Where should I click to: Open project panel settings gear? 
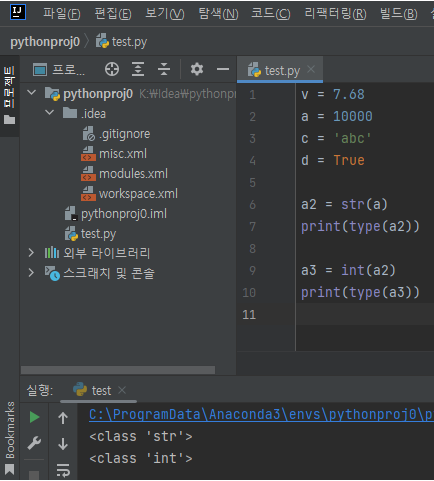197,69
